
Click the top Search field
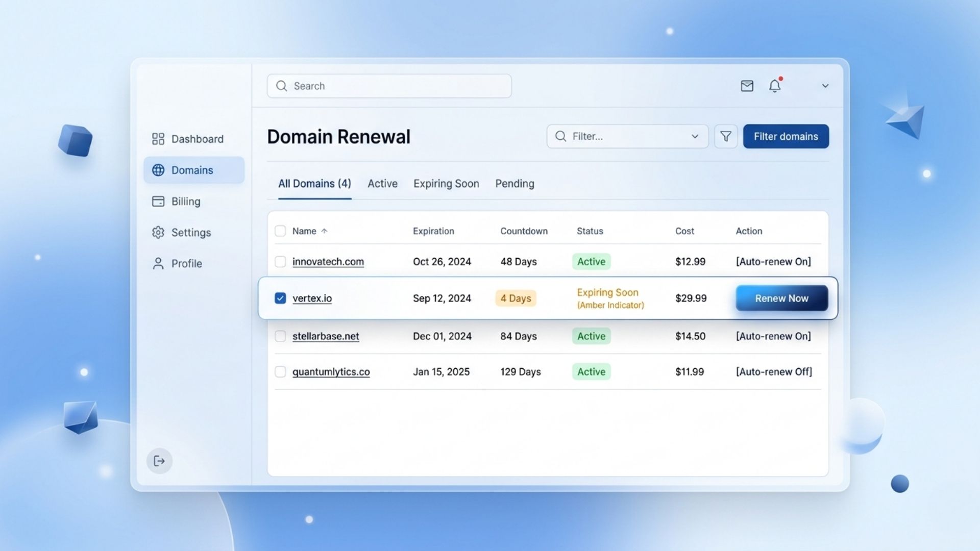(x=389, y=86)
